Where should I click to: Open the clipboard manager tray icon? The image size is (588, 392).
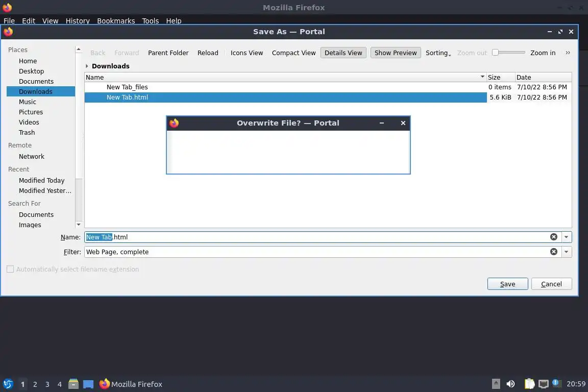coord(529,384)
